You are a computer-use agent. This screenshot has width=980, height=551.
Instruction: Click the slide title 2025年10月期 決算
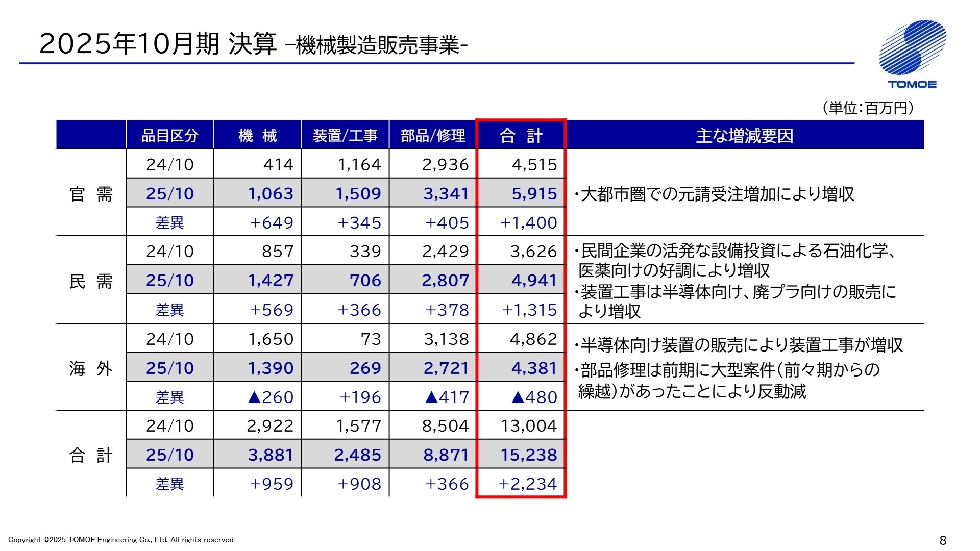[158, 43]
